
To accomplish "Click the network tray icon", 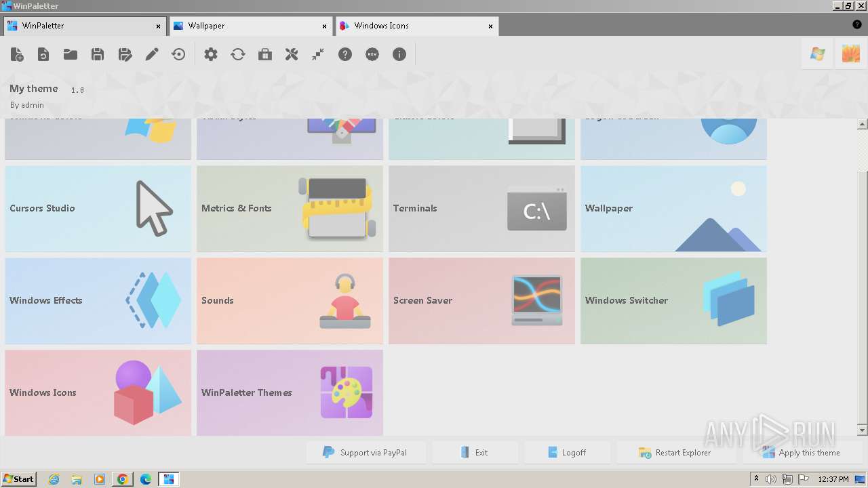I will [x=787, y=479].
